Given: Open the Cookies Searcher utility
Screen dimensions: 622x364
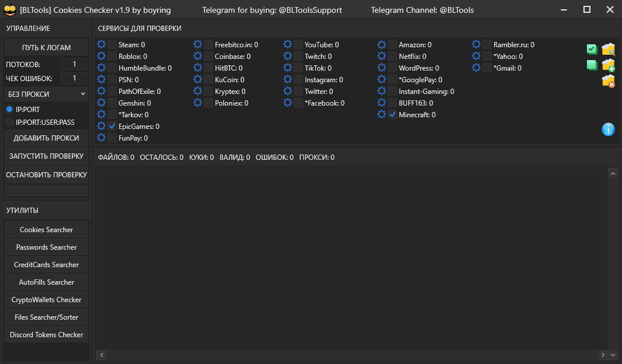Looking at the screenshot, I should click(46, 229).
